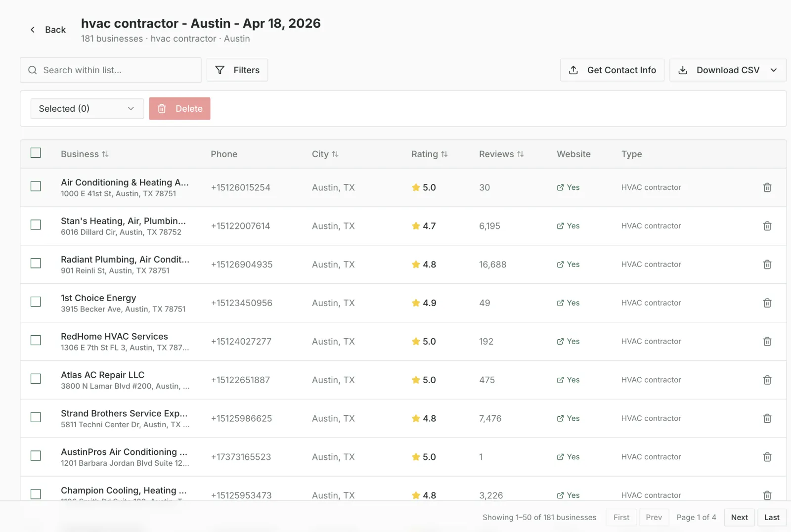Click trash icon for Stan's Heating row
Image resolution: width=791 pixels, height=532 pixels.
click(767, 226)
